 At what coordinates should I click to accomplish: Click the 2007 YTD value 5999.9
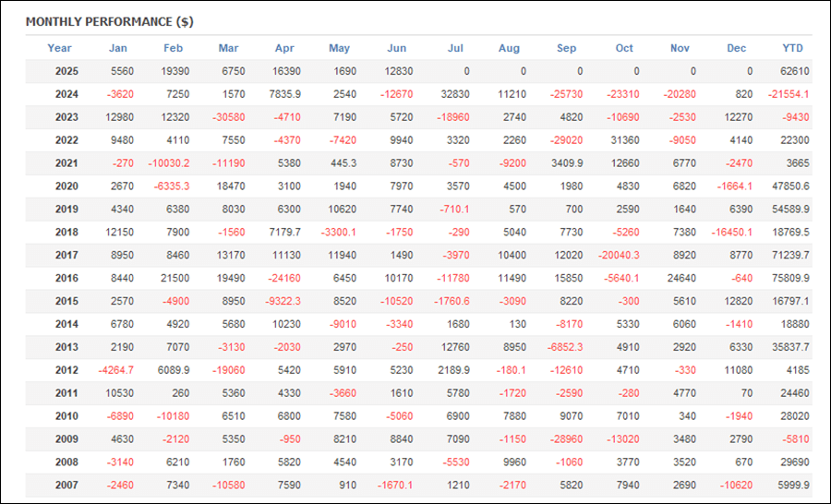793,485
